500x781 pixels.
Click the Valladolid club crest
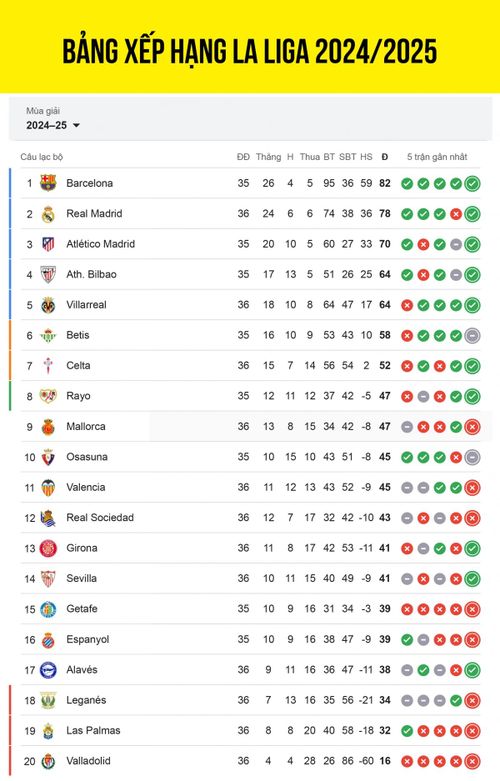48,761
